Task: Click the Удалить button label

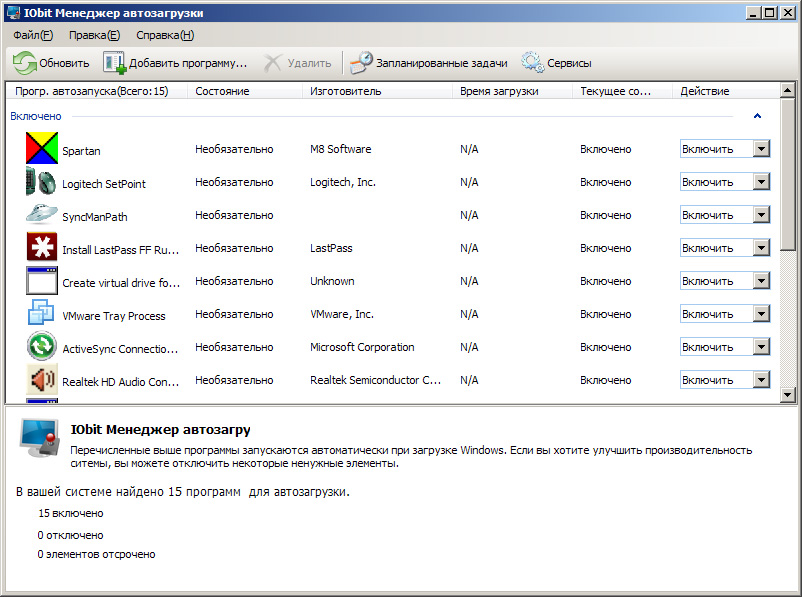Action: pos(309,63)
